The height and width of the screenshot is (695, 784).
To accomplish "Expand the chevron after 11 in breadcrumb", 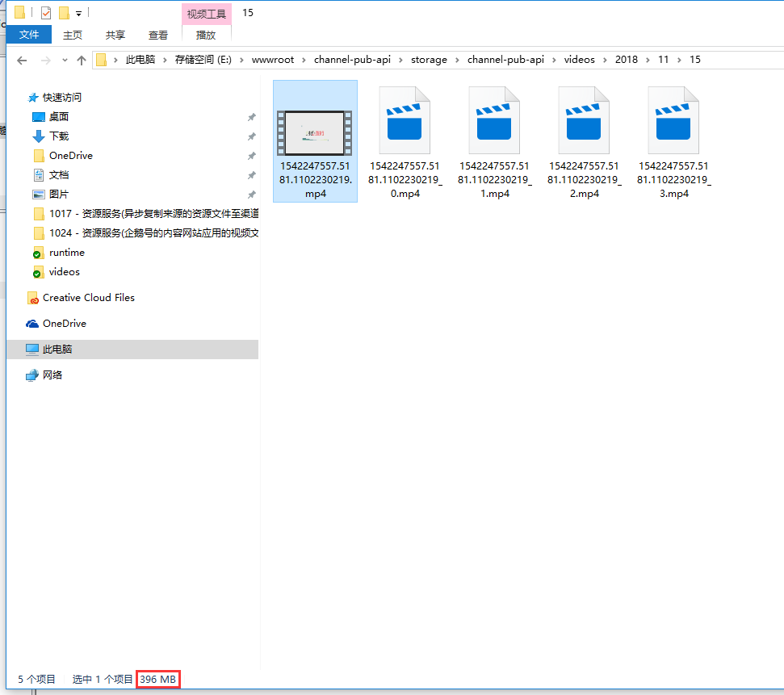I will (679, 60).
